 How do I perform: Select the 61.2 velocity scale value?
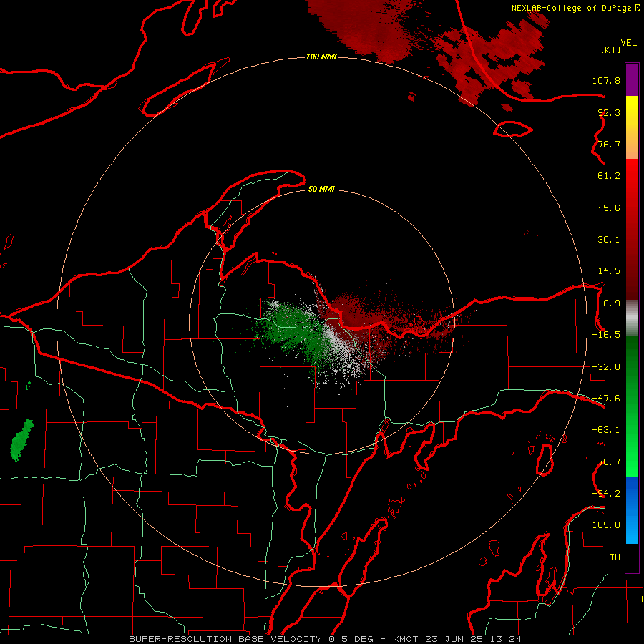click(609, 176)
